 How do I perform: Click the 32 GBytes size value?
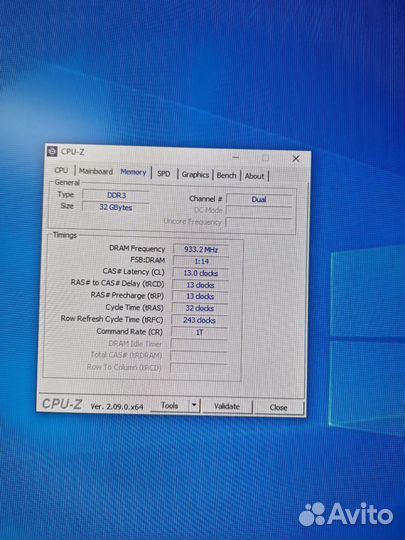click(116, 207)
